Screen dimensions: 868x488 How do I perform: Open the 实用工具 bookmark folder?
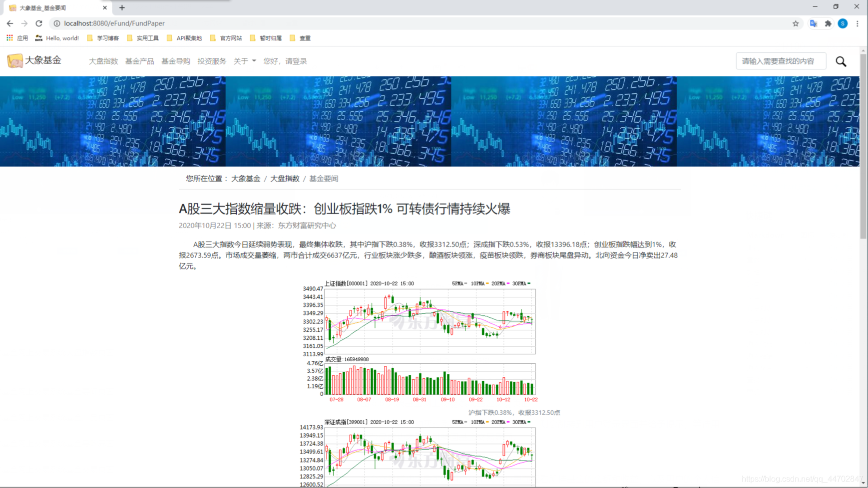point(143,38)
